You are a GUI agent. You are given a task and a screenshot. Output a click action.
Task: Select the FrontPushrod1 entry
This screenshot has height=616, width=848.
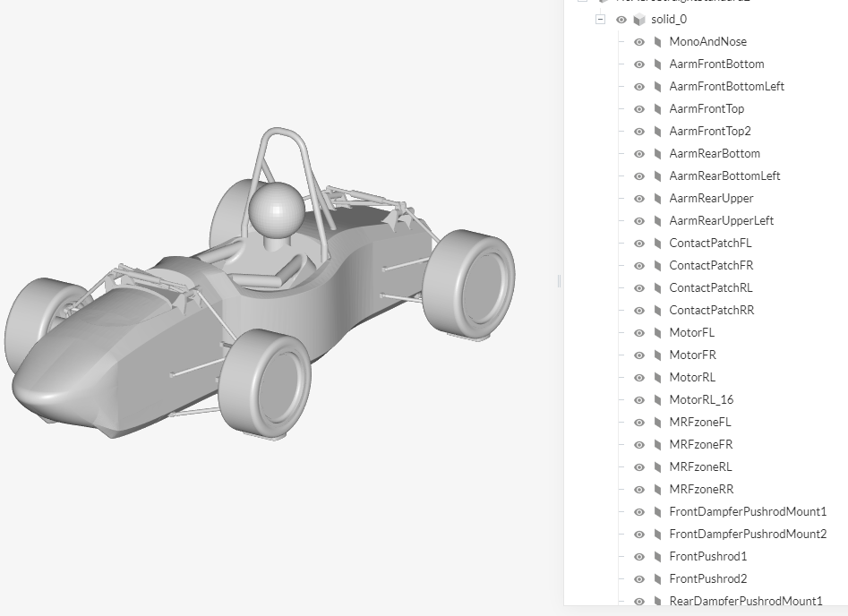click(708, 557)
